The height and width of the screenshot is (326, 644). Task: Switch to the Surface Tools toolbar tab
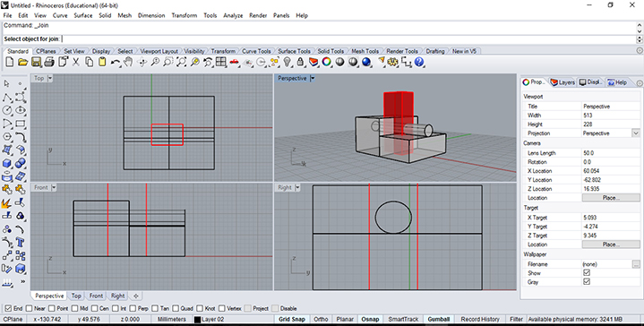tap(294, 51)
